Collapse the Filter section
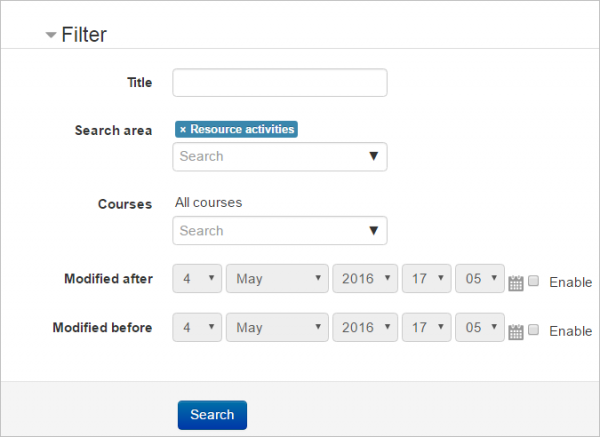 pyautogui.click(x=51, y=35)
